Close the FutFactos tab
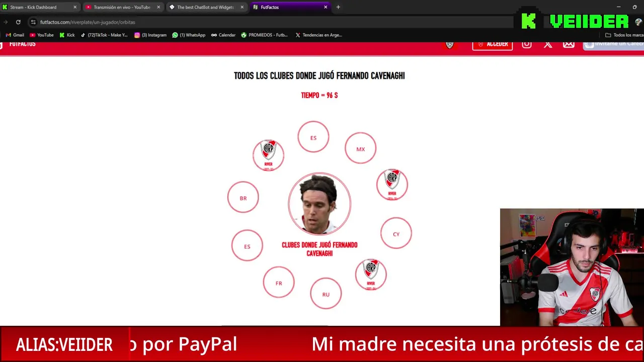Screen dimensions: 644x362 (326, 7)
